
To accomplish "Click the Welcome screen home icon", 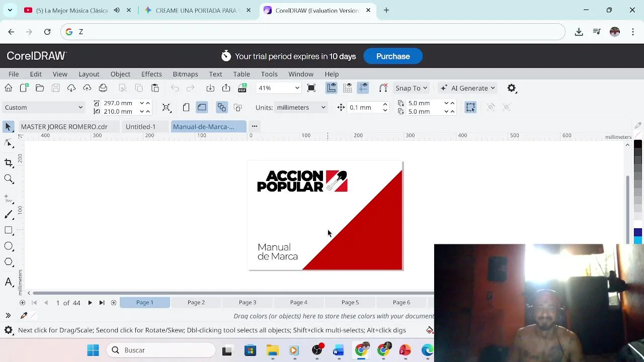I will [9, 88].
